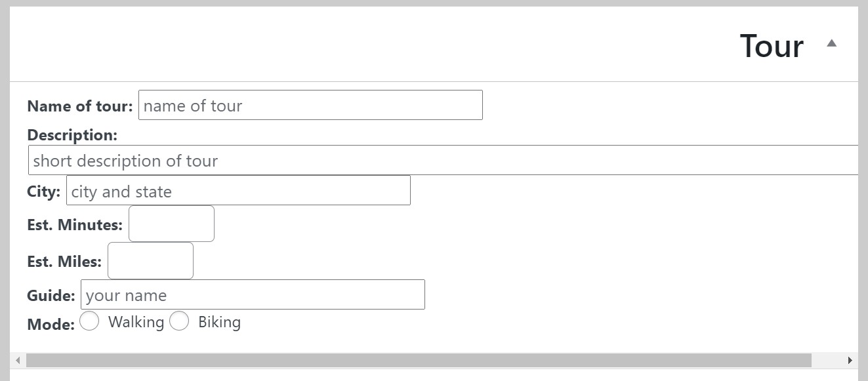868x381 pixels.
Task: Click the Biking mode label text
Action: click(219, 322)
